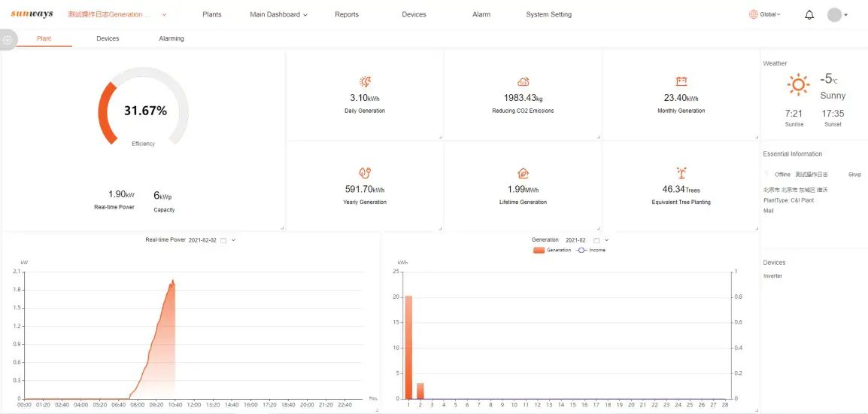
Task: Click resize corner of Daily Generation card
Action: coord(441,137)
